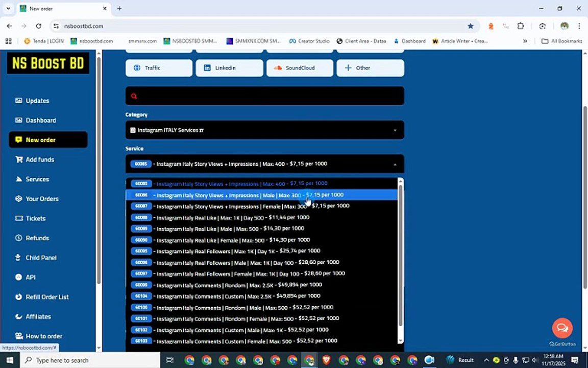Open Refunds in the sidebar
This screenshot has height=368, width=588.
tap(32, 238)
